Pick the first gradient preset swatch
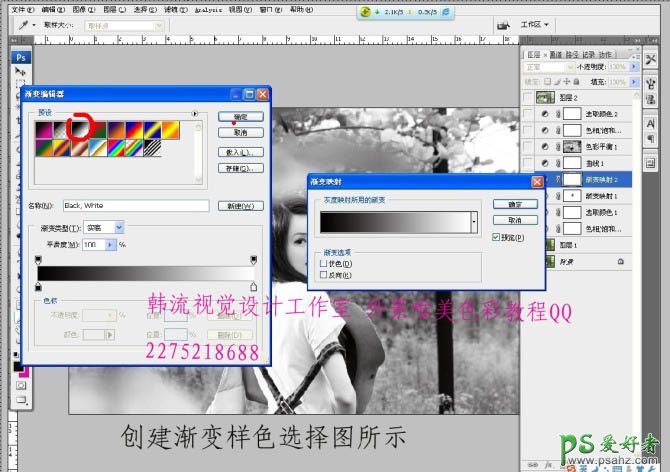Screen dimensions: 670x472 (45, 128)
